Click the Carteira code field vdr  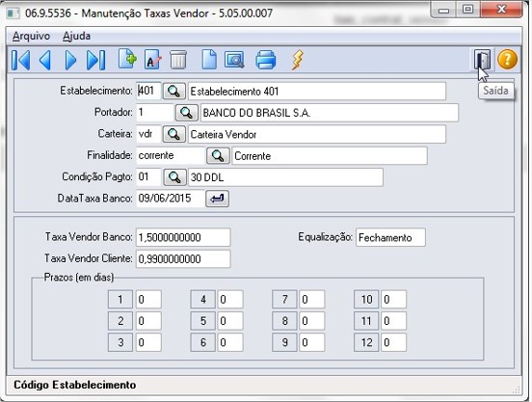[x=148, y=134]
